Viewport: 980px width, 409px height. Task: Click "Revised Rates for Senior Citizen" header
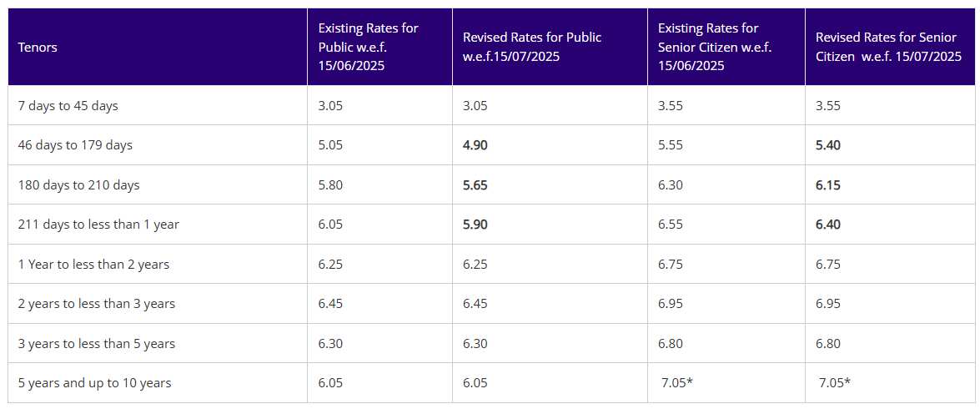coord(888,47)
